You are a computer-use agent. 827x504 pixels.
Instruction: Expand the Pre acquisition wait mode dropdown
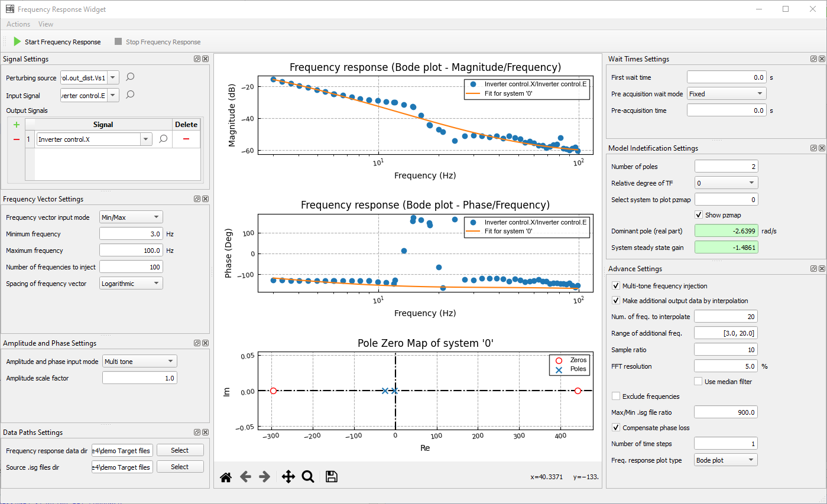click(x=727, y=94)
